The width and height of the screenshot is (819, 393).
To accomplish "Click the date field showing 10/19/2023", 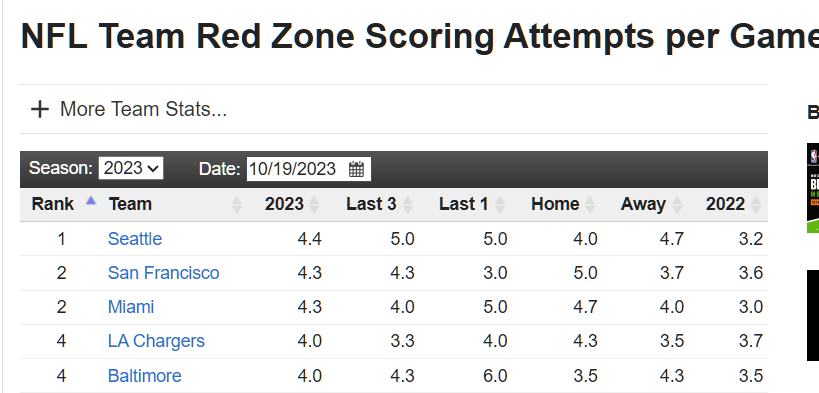I will pos(309,169).
